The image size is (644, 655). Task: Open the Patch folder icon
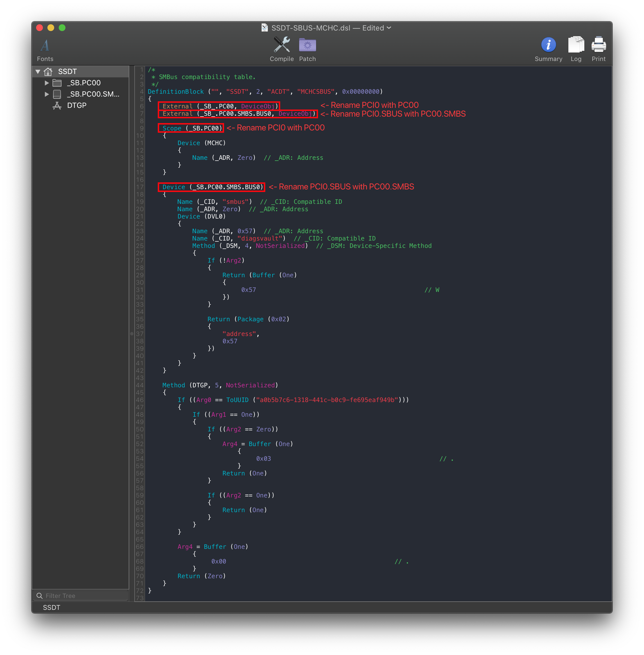[307, 45]
